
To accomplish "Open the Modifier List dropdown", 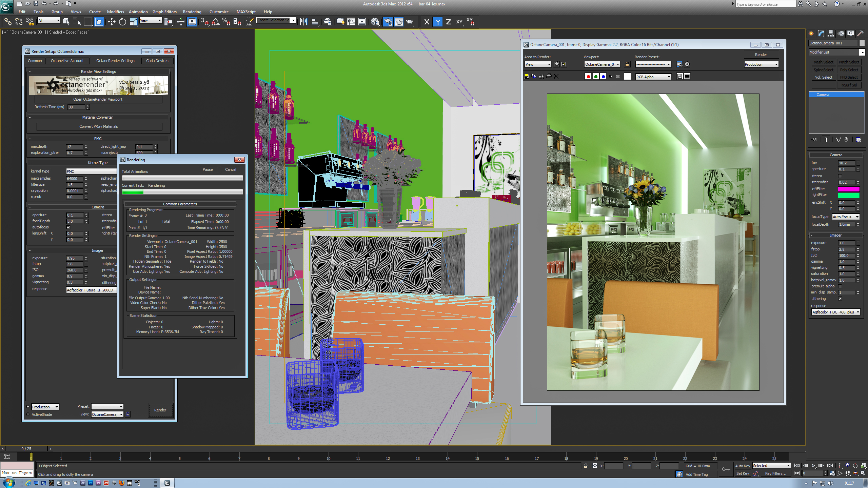I will (x=836, y=52).
